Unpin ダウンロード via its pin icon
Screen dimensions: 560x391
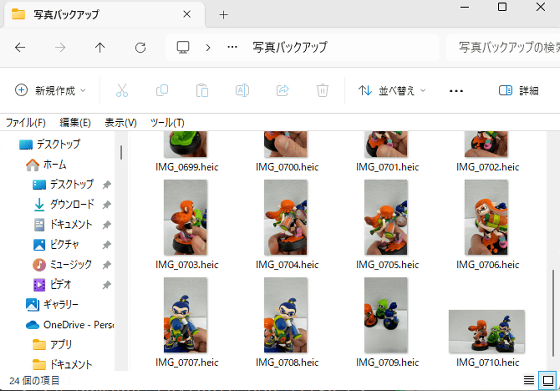point(106,205)
